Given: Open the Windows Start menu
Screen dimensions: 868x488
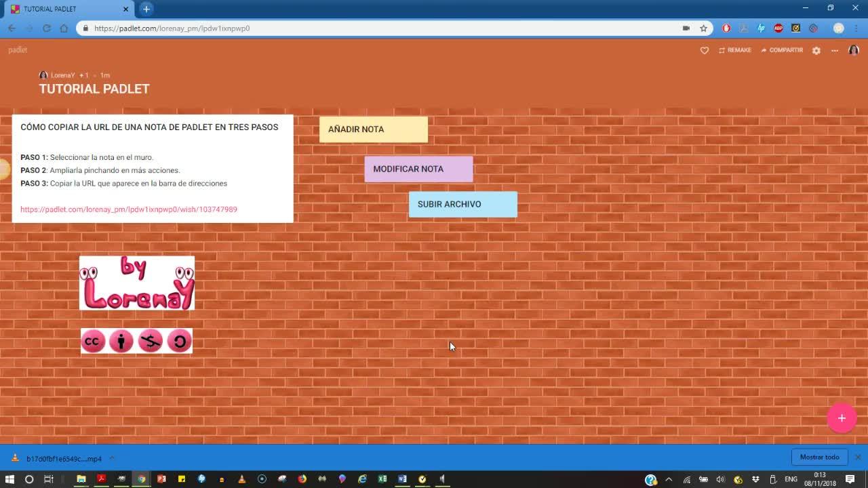Looking at the screenshot, I should tap(9, 479).
